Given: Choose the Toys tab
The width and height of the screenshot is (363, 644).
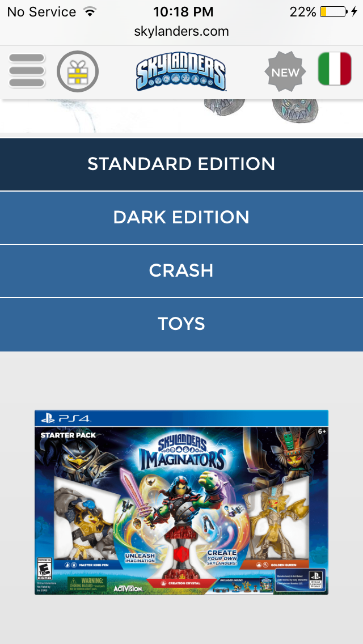Looking at the screenshot, I should click(181, 324).
